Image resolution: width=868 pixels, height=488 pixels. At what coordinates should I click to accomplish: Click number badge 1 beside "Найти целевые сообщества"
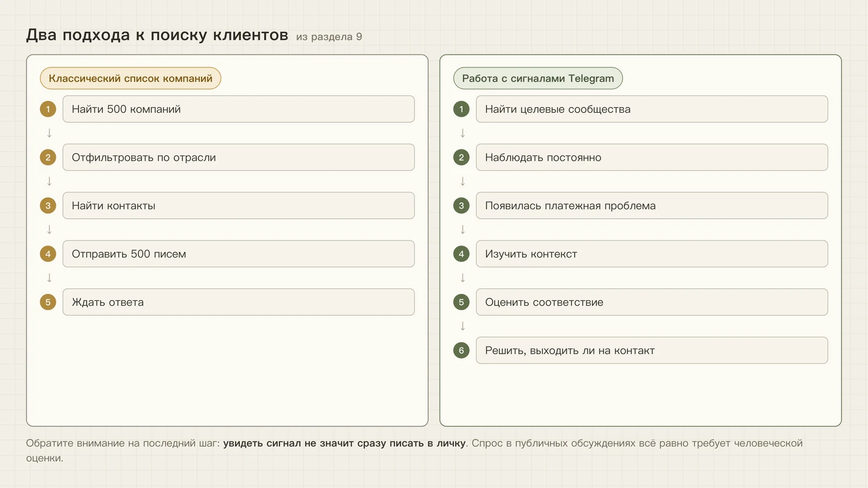click(462, 109)
